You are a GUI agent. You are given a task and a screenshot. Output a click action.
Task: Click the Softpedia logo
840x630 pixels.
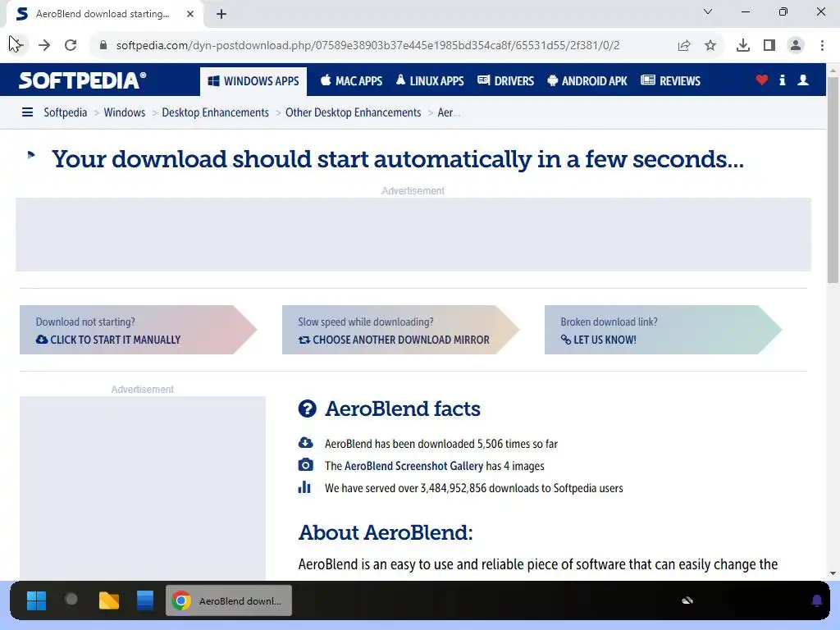tap(82, 80)
